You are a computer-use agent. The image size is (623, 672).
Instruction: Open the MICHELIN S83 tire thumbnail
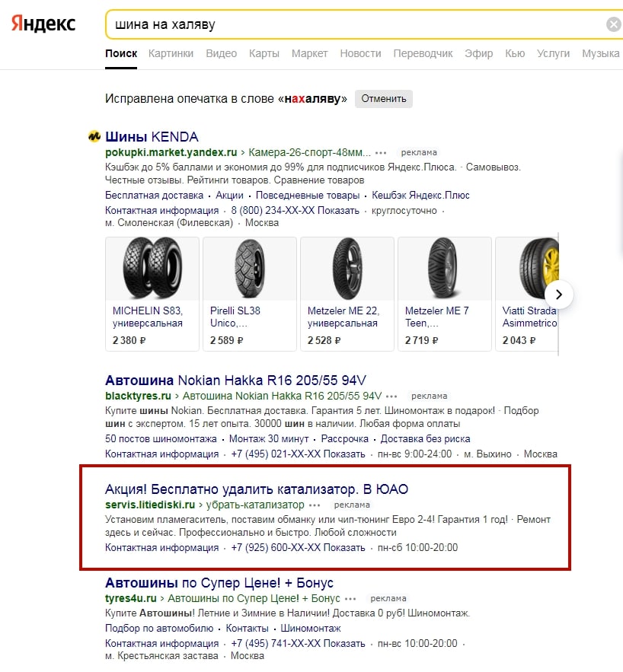pos(152,269)
